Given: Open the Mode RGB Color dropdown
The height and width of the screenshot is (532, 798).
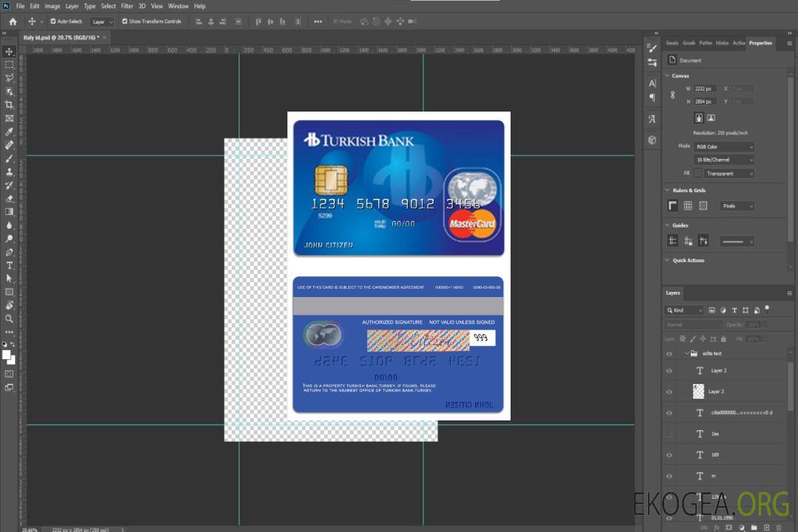Looking at the screenshot, I should (723, 146).
